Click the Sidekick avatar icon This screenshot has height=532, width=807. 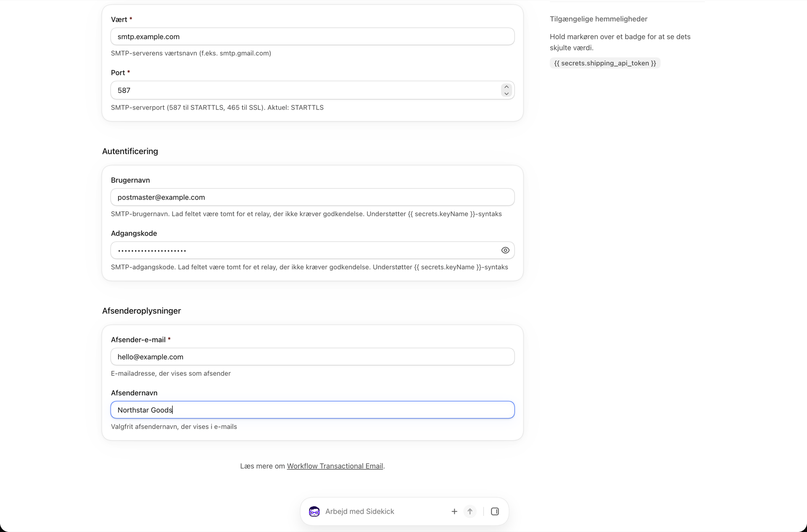click(314, 511)
